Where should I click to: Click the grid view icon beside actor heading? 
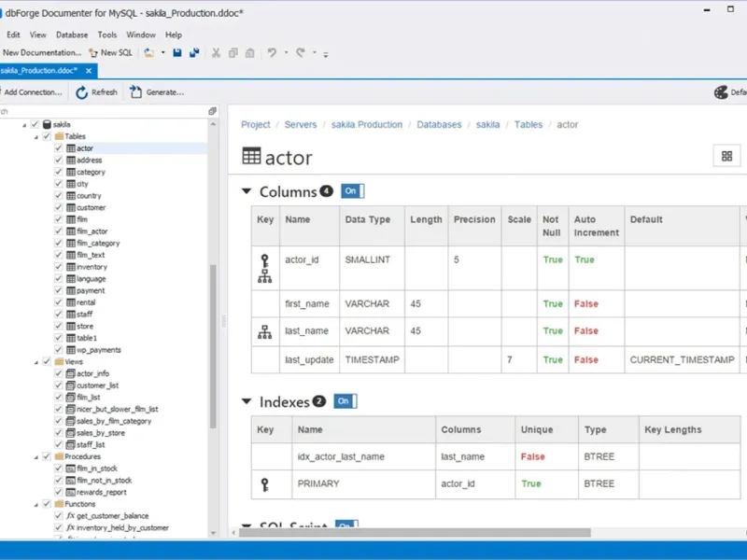point(726,156)
